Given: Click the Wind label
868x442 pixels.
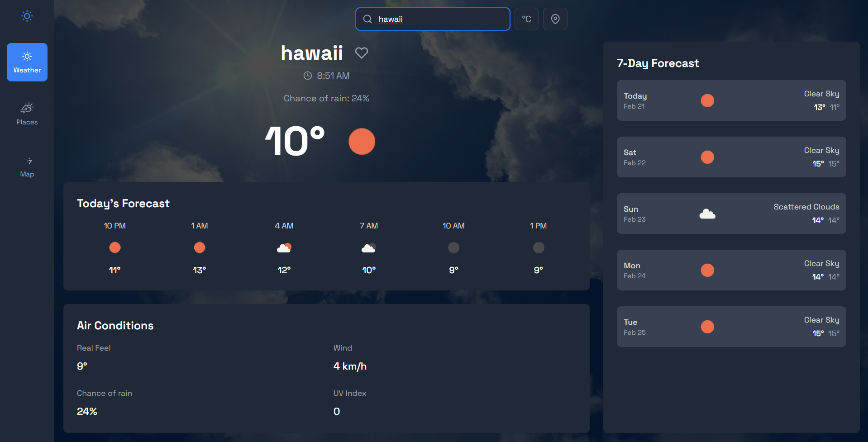Looking at the screenshot, I should (343, 348).
